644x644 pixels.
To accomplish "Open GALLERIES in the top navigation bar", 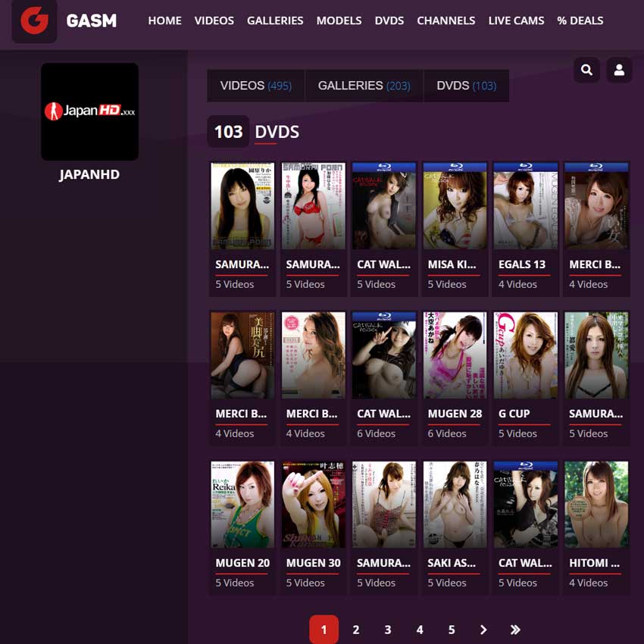I will tap(275, 20).
